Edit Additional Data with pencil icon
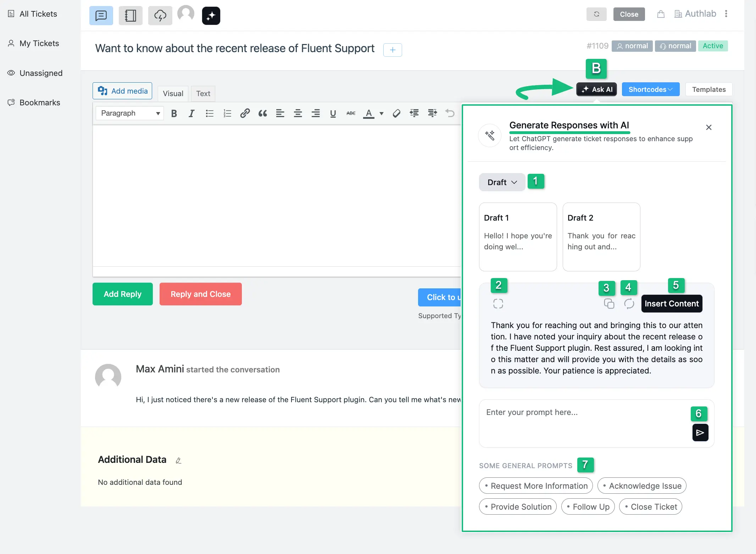The image size is (756, 554). pos(178,460)
